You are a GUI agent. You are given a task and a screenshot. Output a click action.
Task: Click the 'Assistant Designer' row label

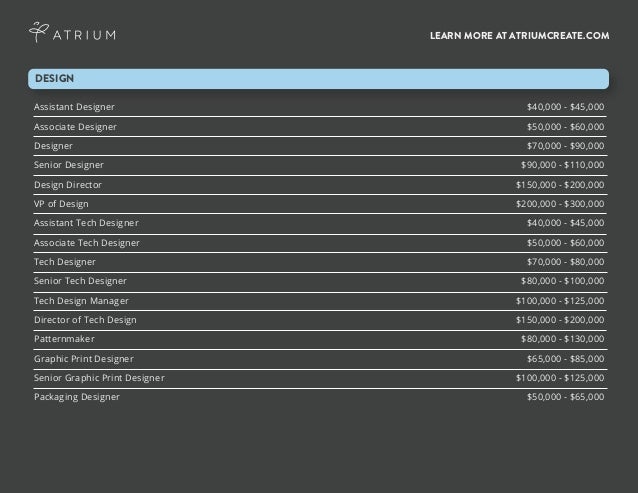74,107
